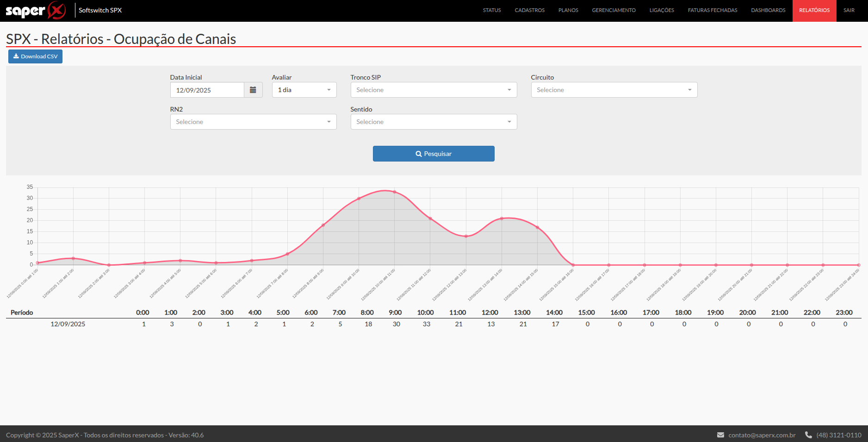Click the 10:00 column header

[x=426, y=312]
